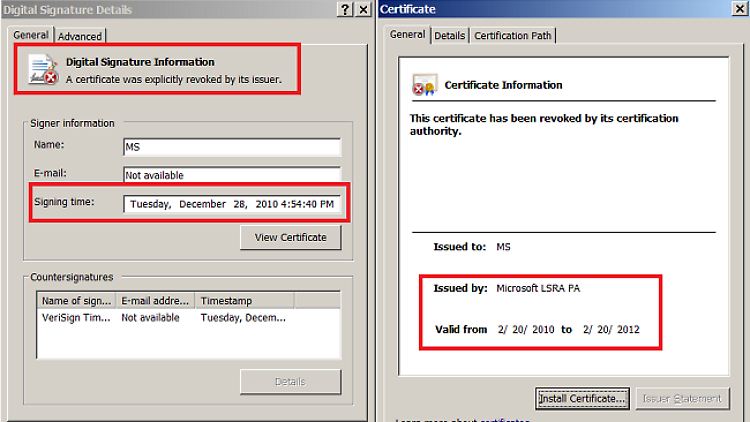Close the Certificate window
Image resolution: width=750 pixels, height=422 pixels.
pyautogui.click(x=739, y=9)
